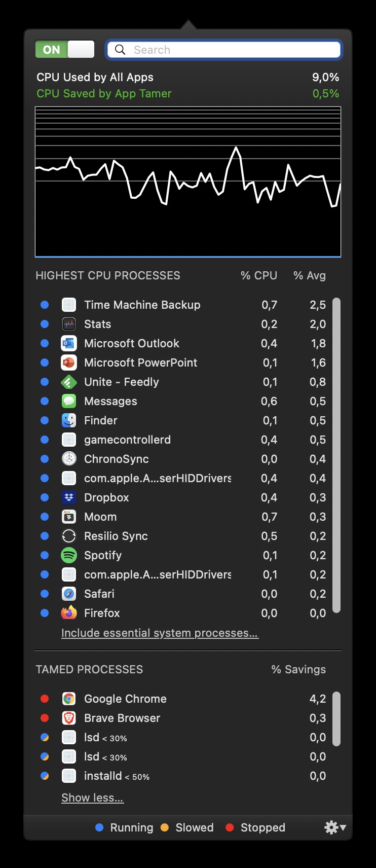Select Microsoft PowerPoint process name

141,363
